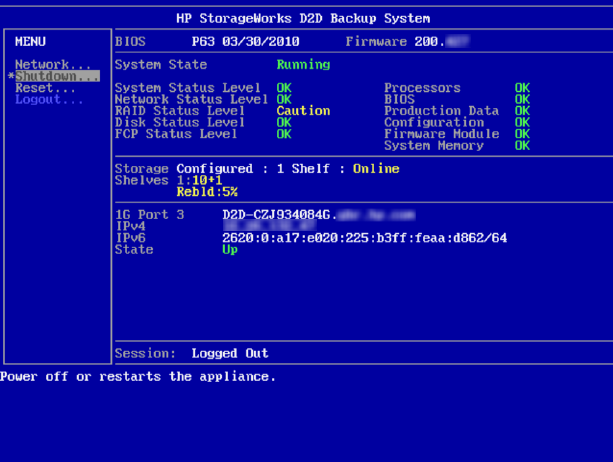613x462 pixels.
Task: Click the System Status Level label
Action: (x=188, y=88)
